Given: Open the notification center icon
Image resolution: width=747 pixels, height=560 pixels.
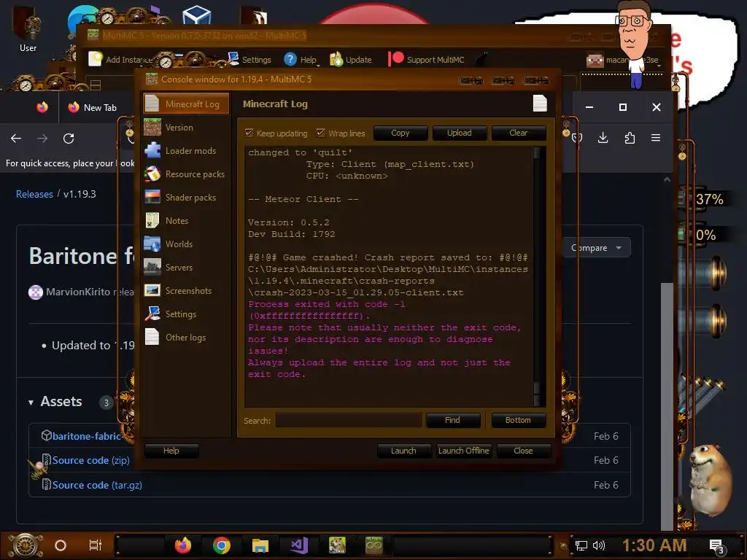Looking at the screenshot, I should coord(717,546).
